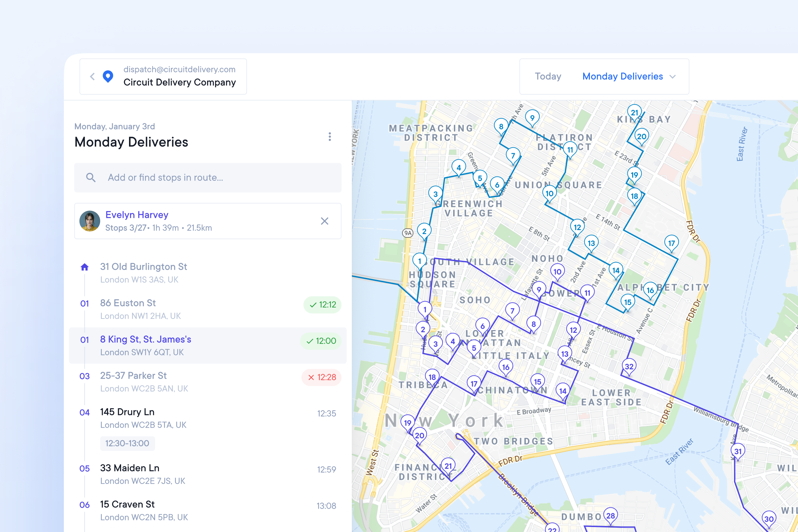Click purple map pin 19 near West St
The image size is (798, 532).
pos(408,423)
